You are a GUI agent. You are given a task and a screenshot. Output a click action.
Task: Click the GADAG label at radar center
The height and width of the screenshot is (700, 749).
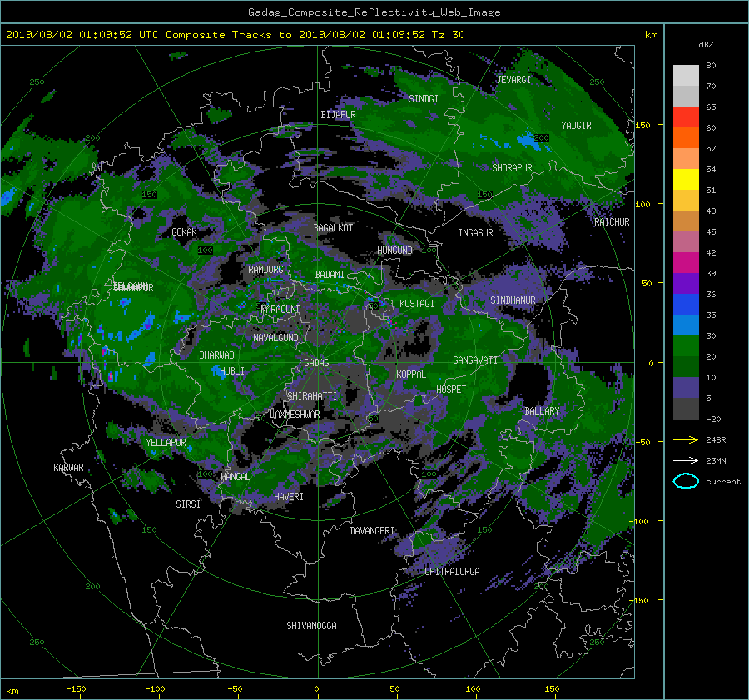(316, 363)
